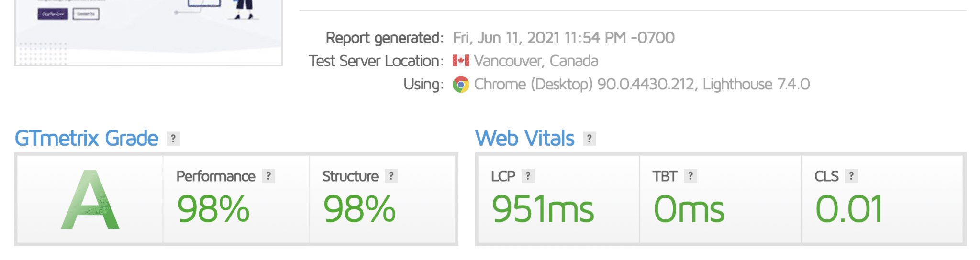Click the 98% Structure score
980x260 pixels.
[359, 209]
